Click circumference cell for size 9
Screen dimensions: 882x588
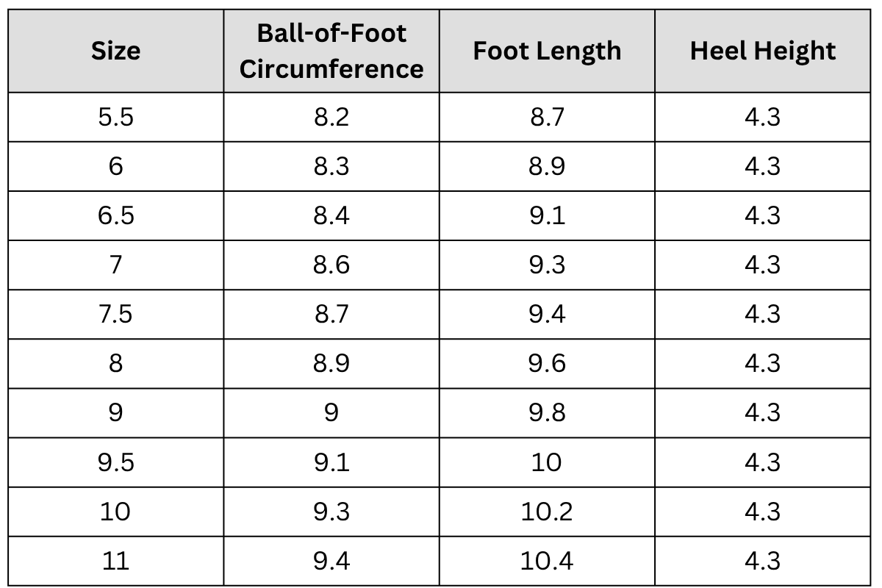(331, 412)
